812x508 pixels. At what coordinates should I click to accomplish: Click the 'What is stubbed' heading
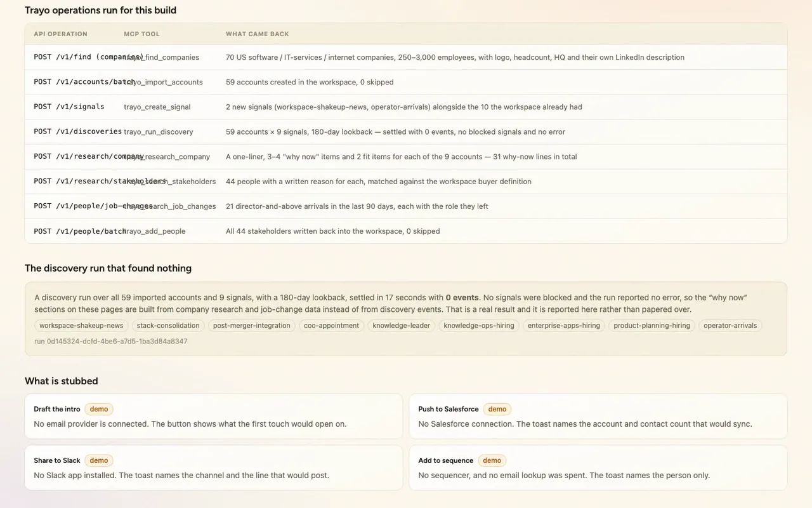62,381
